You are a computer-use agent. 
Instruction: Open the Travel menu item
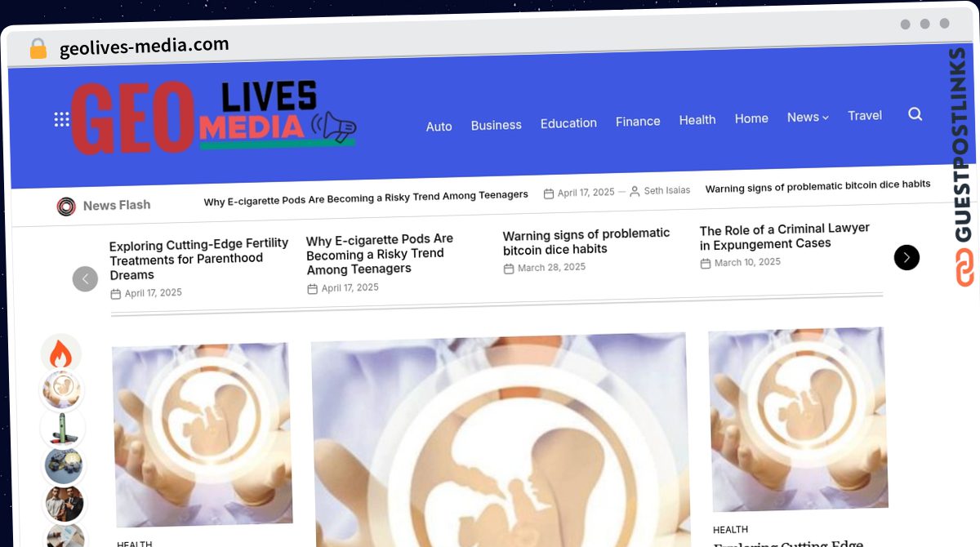point(865,115)
